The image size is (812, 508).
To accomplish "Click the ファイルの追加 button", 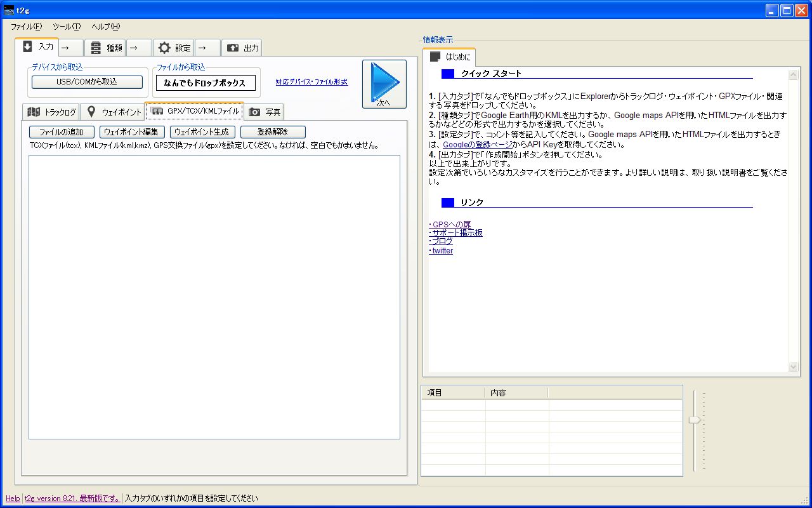I will pos(62,132).
